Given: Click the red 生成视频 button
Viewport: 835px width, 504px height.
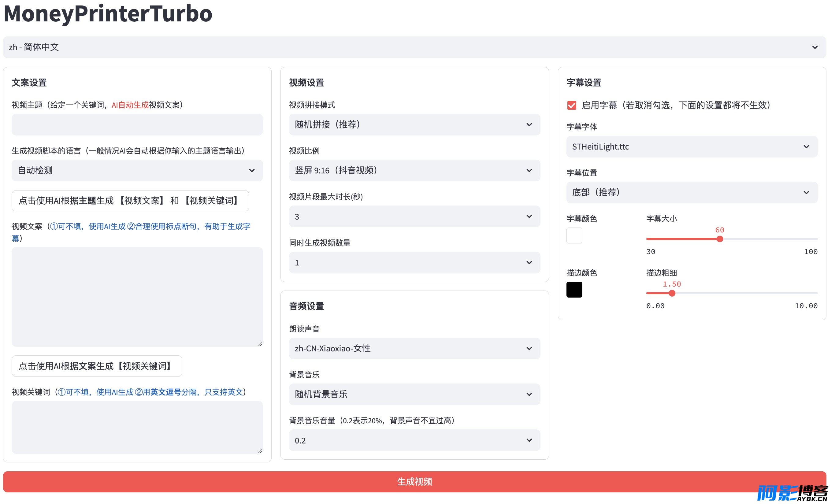Looking at the screenshot, I should click(414, 482).
